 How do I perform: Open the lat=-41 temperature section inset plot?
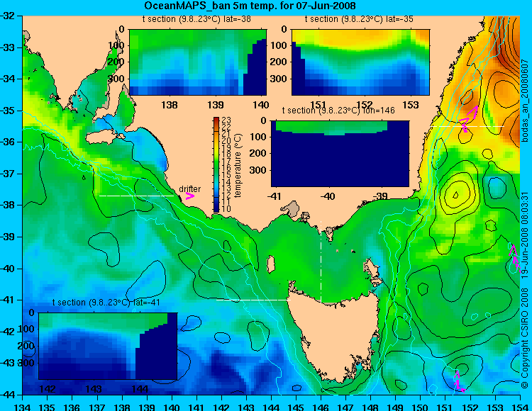pos(108,346)
